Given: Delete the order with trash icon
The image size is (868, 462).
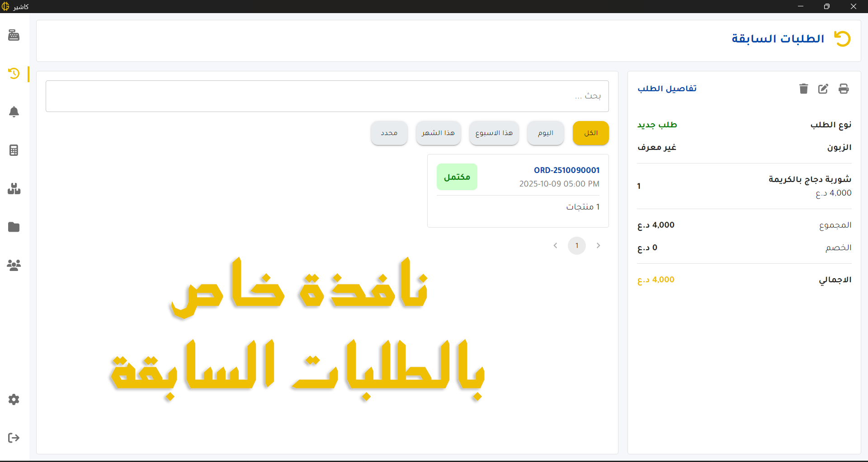Looking at the screenshot, I should [803, 89].
